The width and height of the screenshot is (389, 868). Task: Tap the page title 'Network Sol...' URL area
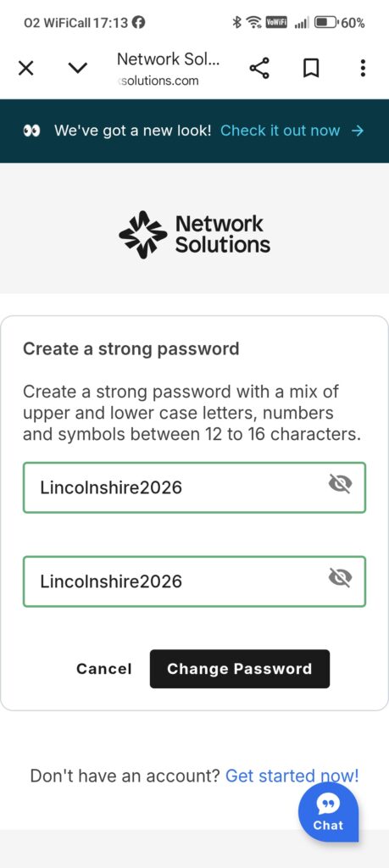(x=168, y=69)
